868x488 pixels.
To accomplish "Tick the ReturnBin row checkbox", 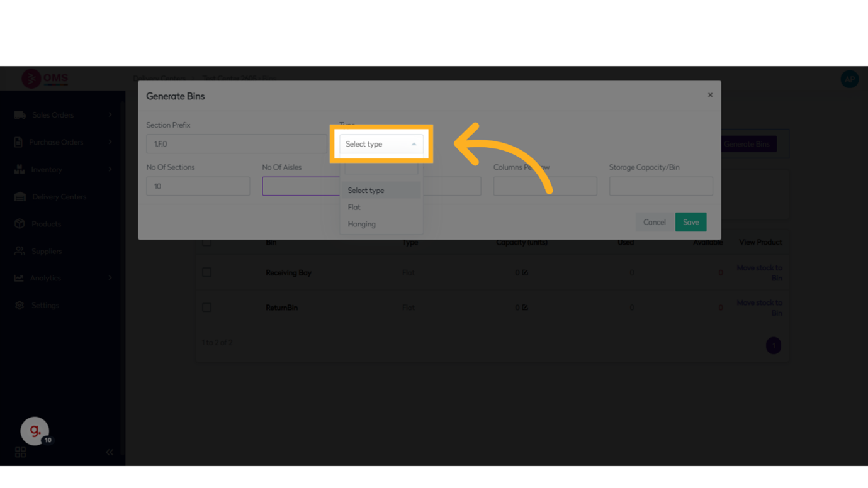I will point(206,308).
